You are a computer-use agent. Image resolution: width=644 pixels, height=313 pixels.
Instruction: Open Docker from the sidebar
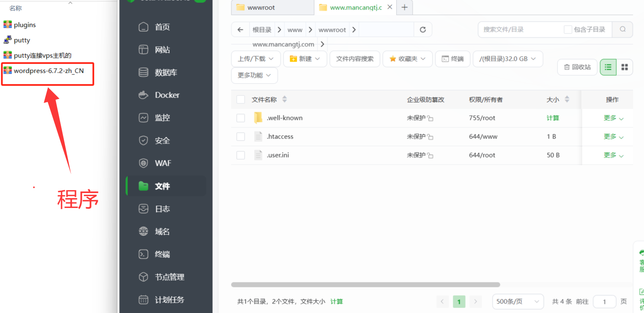166,95
